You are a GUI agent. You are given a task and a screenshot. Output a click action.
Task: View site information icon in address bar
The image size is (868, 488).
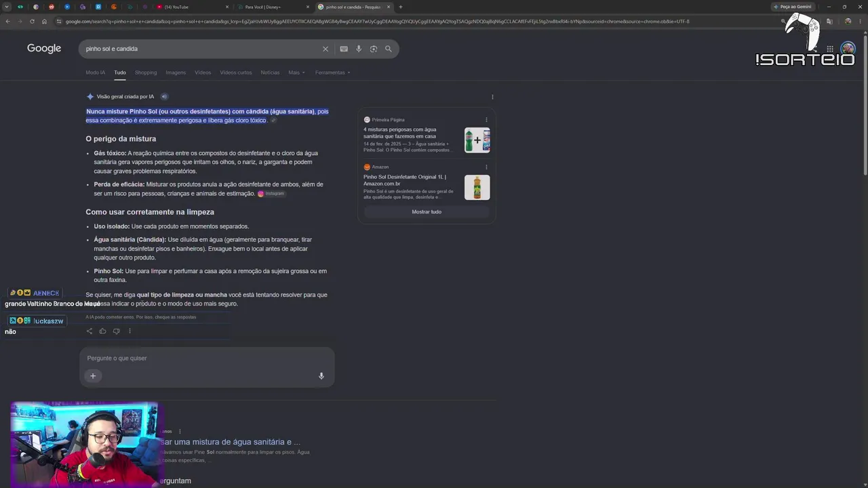coord(60,21)
